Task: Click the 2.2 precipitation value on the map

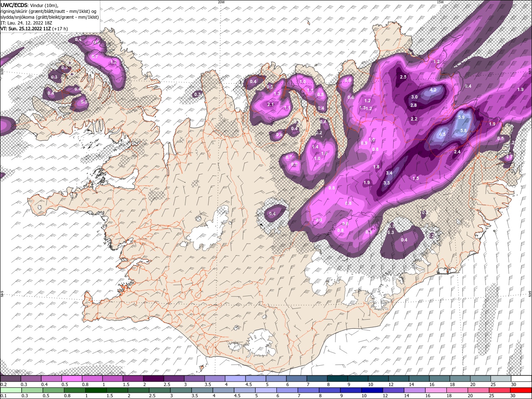Action: pyautogui.click(x=414, y=119)
